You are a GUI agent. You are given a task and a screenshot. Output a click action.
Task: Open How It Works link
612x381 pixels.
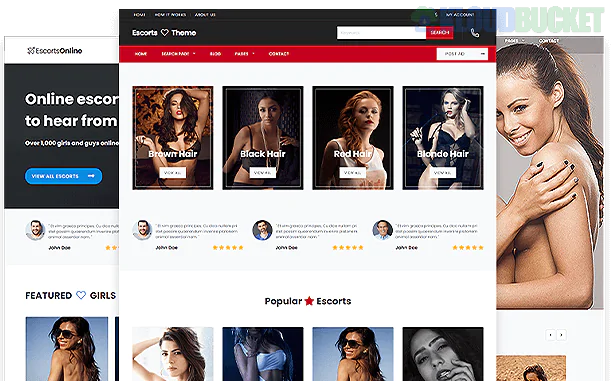(170, 15)
